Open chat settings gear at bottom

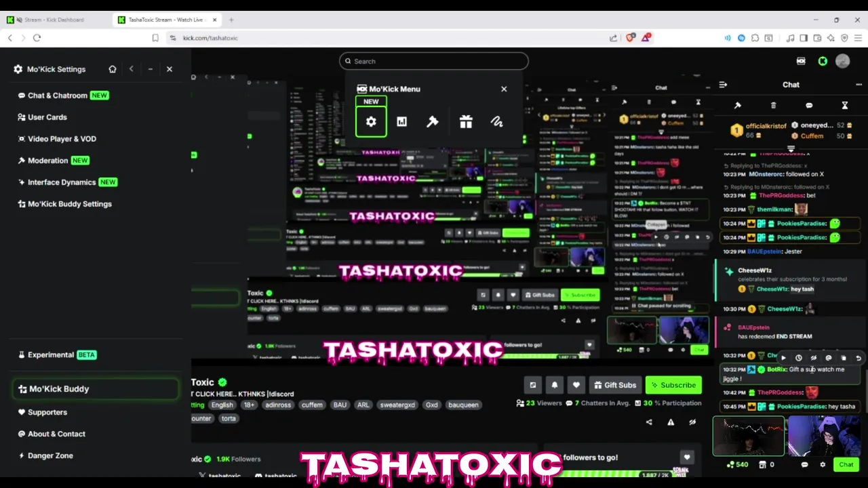[x=823, y=464]
